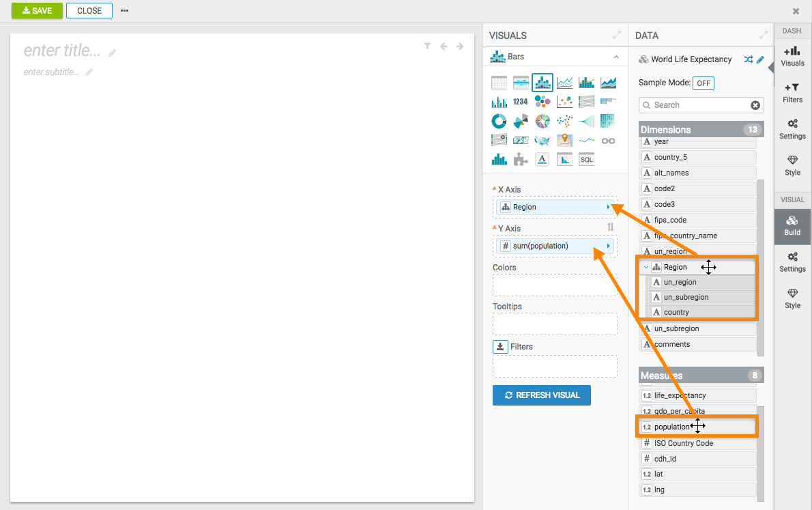This screenshot has width=812, height=510.
Task: Click the pencil icon to edit dataset
Action: [x=761, y=59]
